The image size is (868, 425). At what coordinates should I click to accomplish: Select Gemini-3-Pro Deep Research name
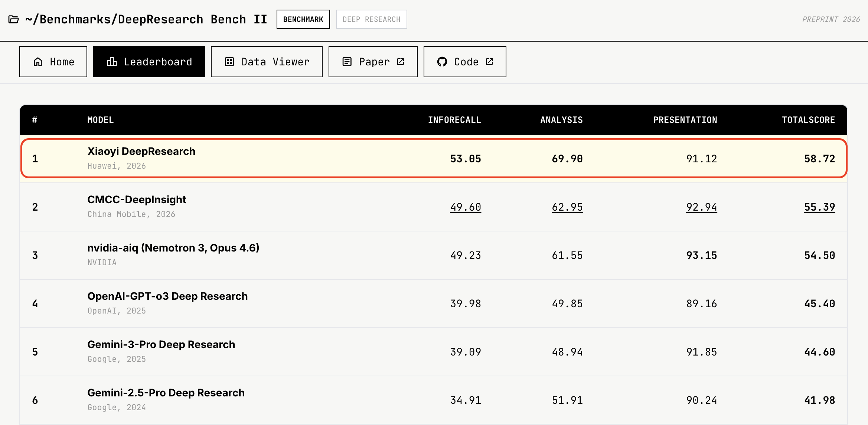[161, 345]
